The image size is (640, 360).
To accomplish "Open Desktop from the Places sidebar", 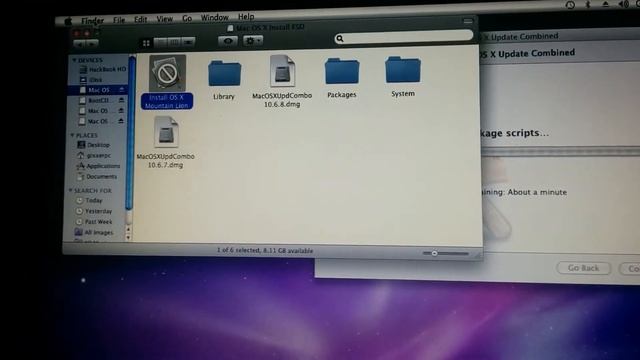I will tap(93, 145).
